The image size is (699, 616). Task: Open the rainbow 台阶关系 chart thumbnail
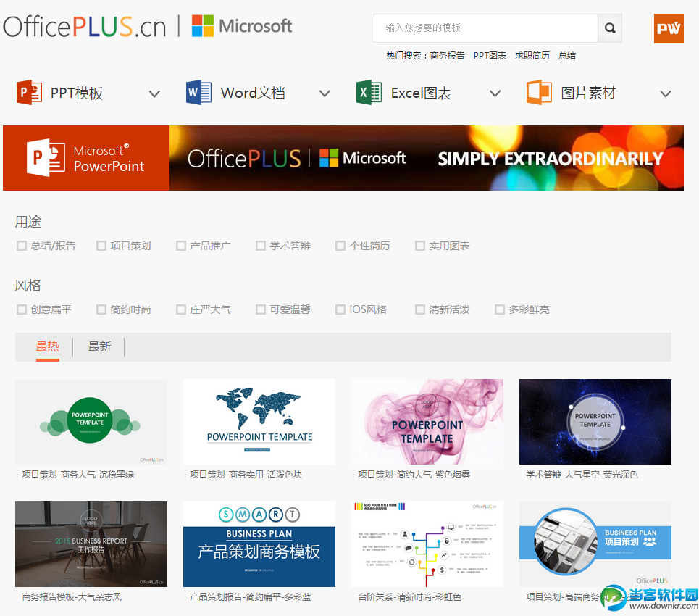coord(427,544)
